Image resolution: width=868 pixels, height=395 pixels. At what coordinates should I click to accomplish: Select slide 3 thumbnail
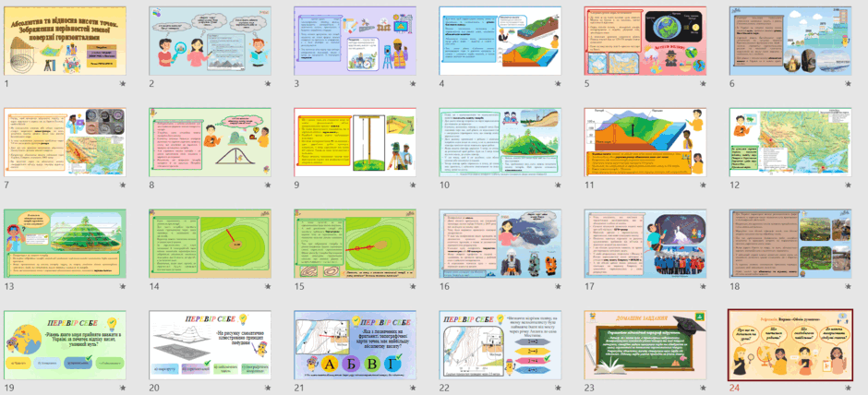[x=355, y=41]
